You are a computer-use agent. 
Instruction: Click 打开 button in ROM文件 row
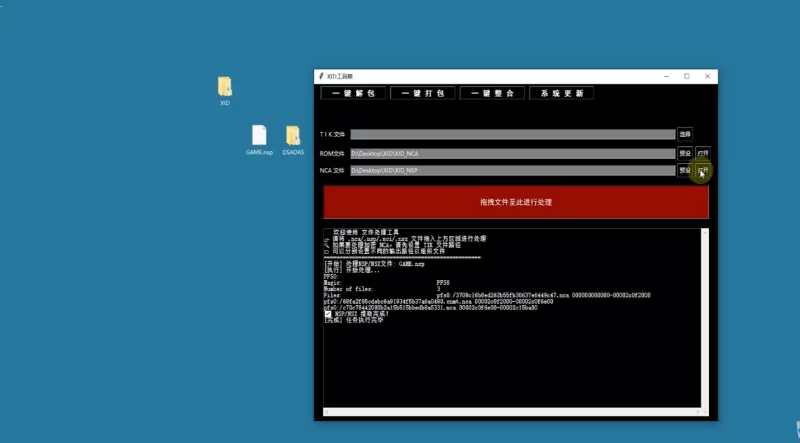pos(704,153)
